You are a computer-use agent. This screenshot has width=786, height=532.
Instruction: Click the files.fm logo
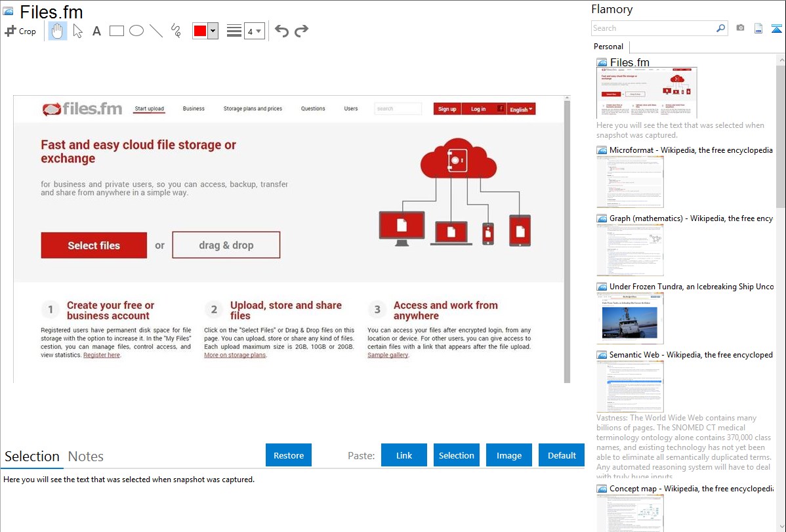82,109
